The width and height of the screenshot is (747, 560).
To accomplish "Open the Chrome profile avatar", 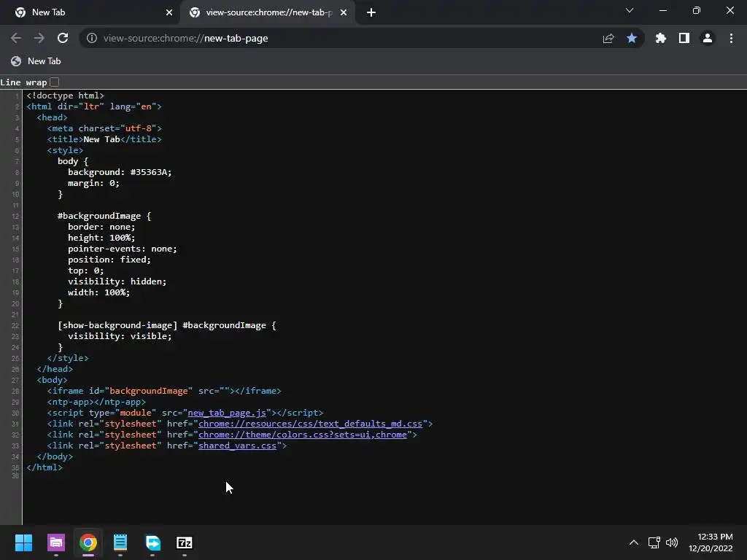I will tap(708, 38).
